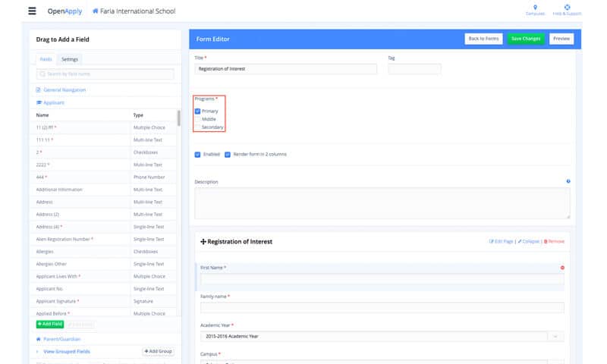Click the Search by field name box

105,74
